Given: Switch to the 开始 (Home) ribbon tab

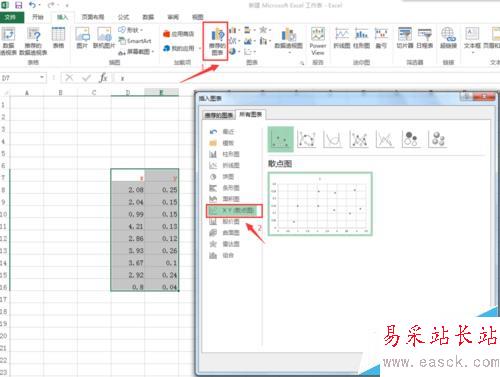Looking at the screenshot, I should [x=38, y=17].
